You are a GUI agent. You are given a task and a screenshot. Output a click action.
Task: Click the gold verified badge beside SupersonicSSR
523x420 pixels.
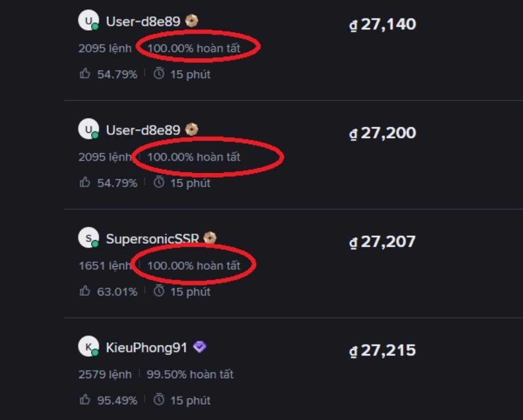point(210,238)
